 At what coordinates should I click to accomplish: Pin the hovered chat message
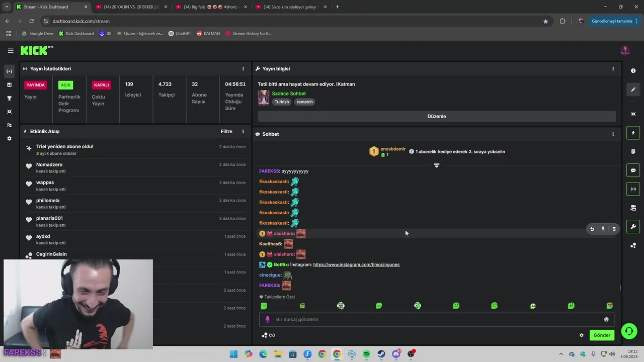coord(603,229)
